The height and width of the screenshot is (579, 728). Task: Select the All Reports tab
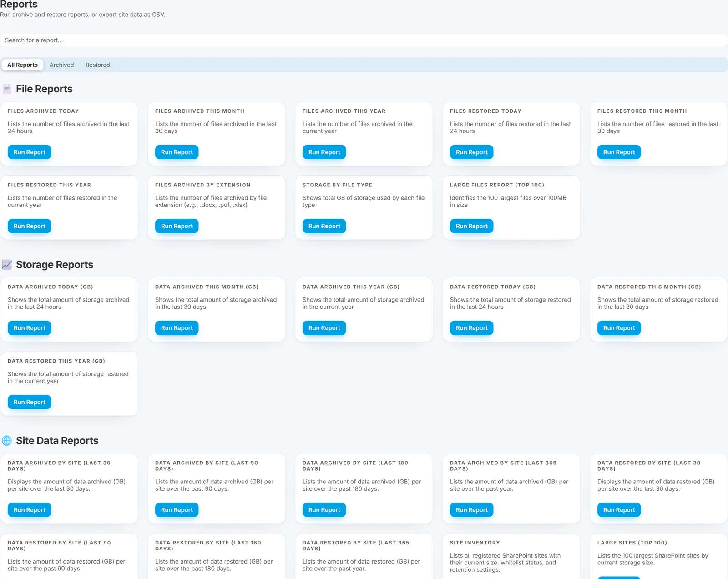click(x=22, y=65)
